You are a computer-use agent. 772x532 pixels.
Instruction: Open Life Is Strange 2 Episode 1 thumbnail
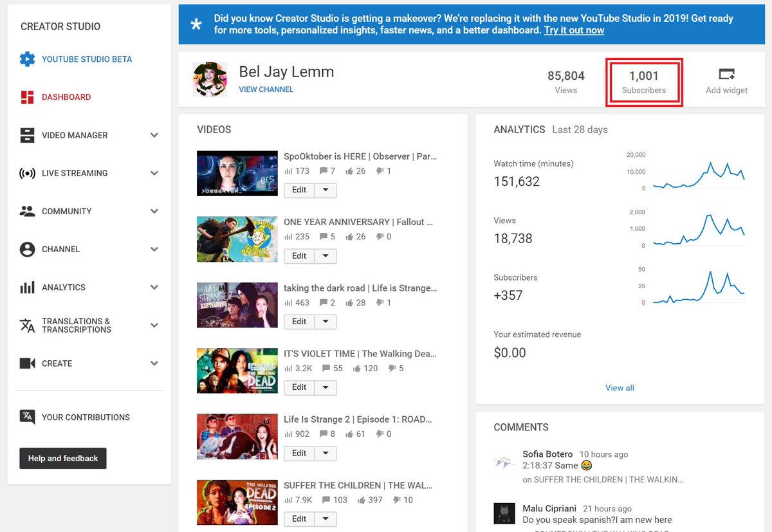pos(237,437)
